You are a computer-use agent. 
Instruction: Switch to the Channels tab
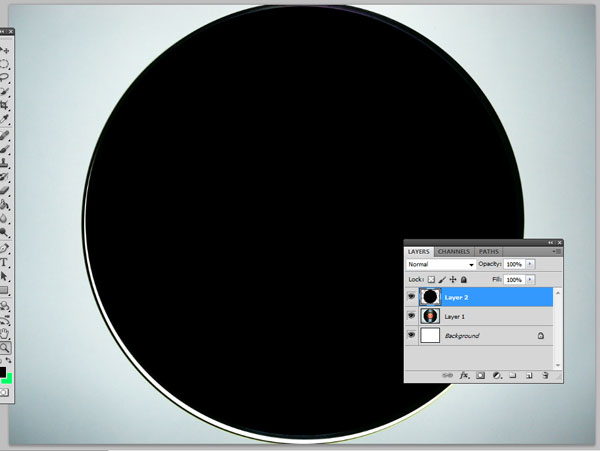[x=454, y=252]
